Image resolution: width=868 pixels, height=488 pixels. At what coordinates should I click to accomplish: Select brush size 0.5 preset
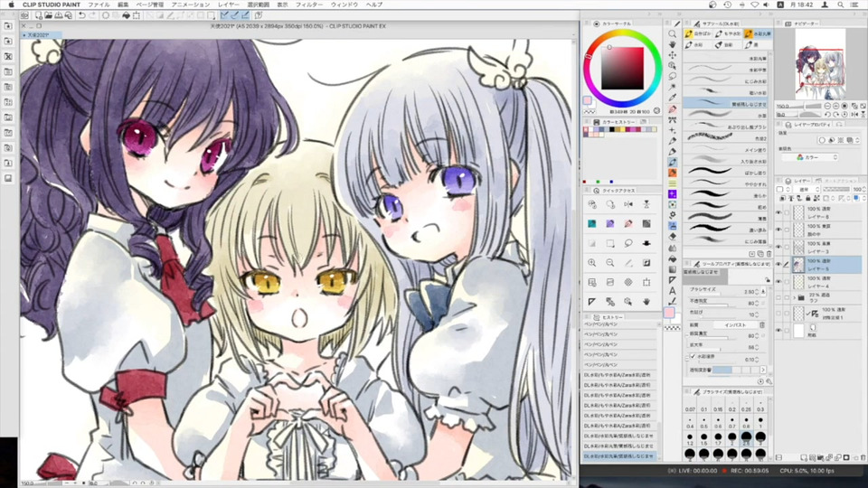point(704,423)
